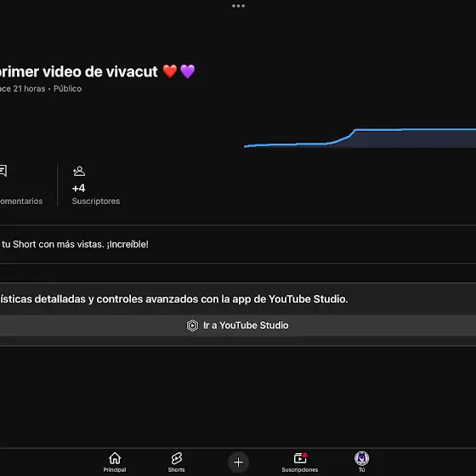This screenshot has height=476, width=476.
Task: Click the three-dot handle at top
Action: (x=238, y=6)
